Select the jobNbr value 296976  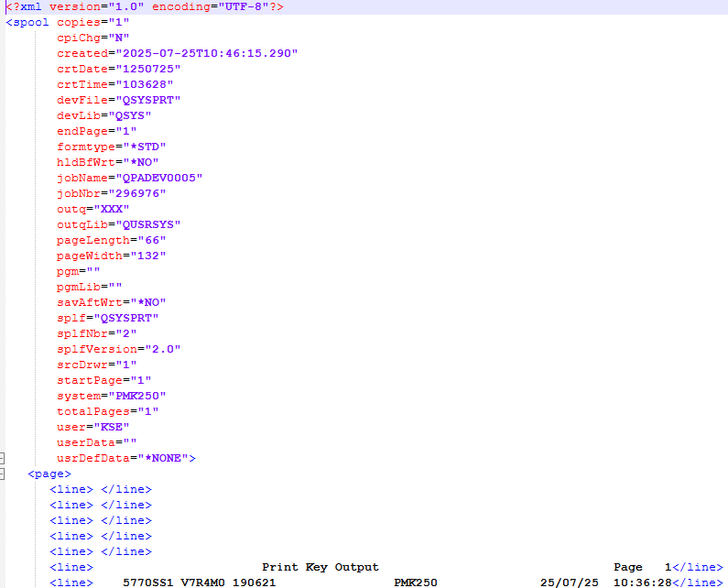point(137,193)
